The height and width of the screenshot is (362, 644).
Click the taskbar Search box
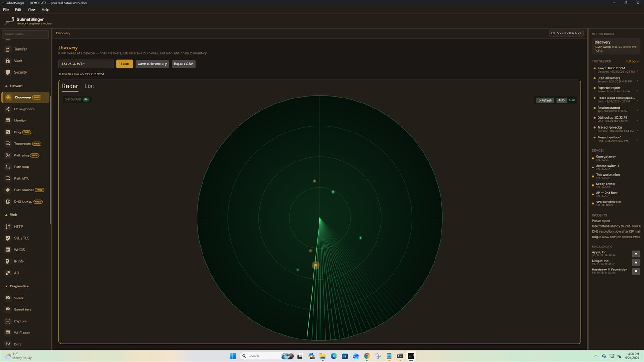[x=267, y=356]
